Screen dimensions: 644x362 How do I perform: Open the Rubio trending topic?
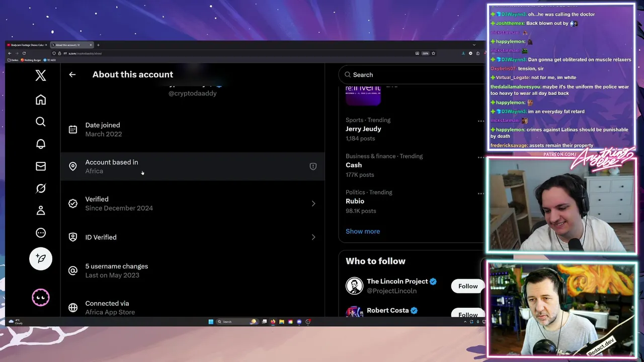pyautogui.click(x=355, y=201)
